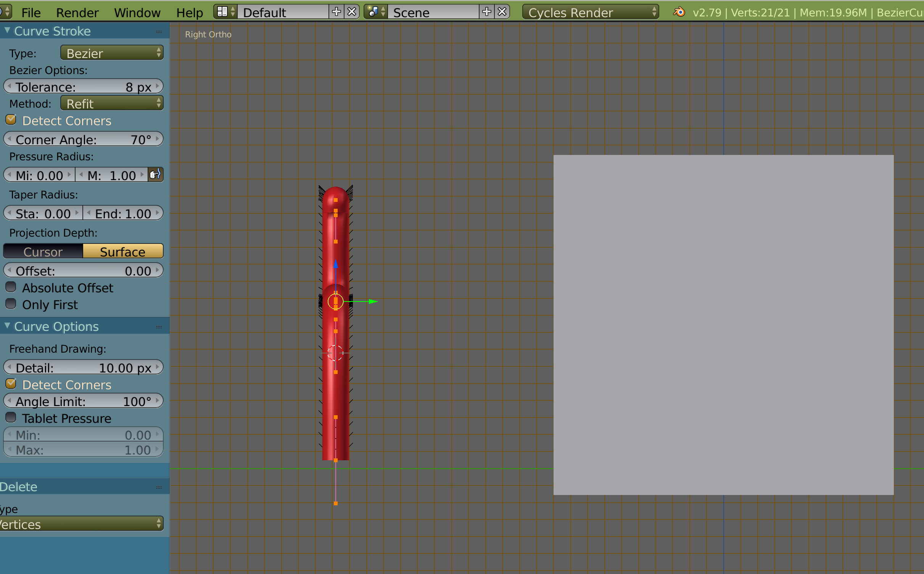Delete the current Scene
This screenshot has height=574, width=924.
(502, 12)
